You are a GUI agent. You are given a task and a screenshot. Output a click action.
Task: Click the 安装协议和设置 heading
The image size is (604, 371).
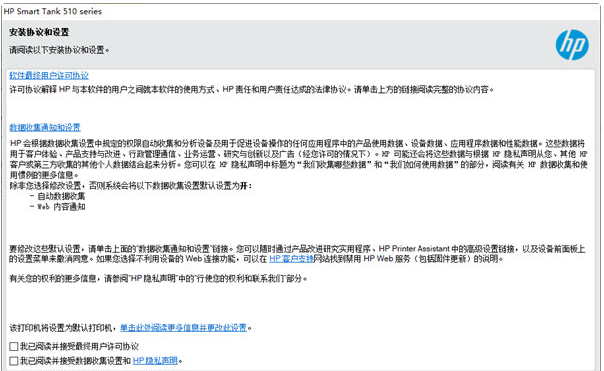tap(39, 32)
